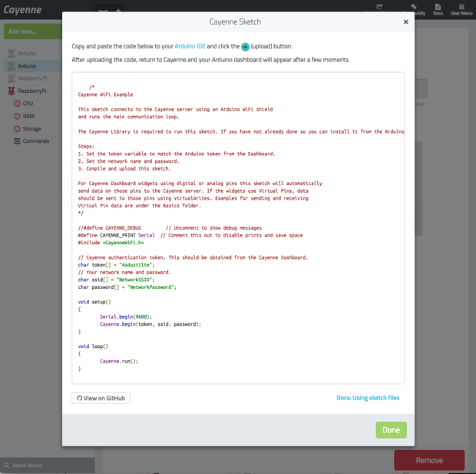This screenshot has width=476, height=474.
Task: Click the "NetworkPassword" string in code
Action: [x=150, y=287]
